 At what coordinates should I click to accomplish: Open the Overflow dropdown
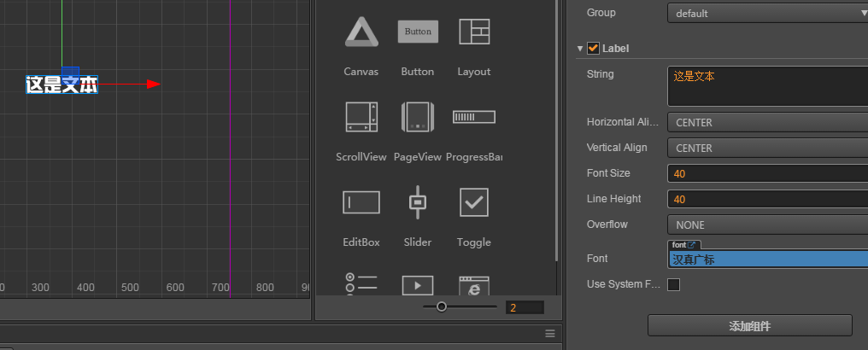coord(767,225)
